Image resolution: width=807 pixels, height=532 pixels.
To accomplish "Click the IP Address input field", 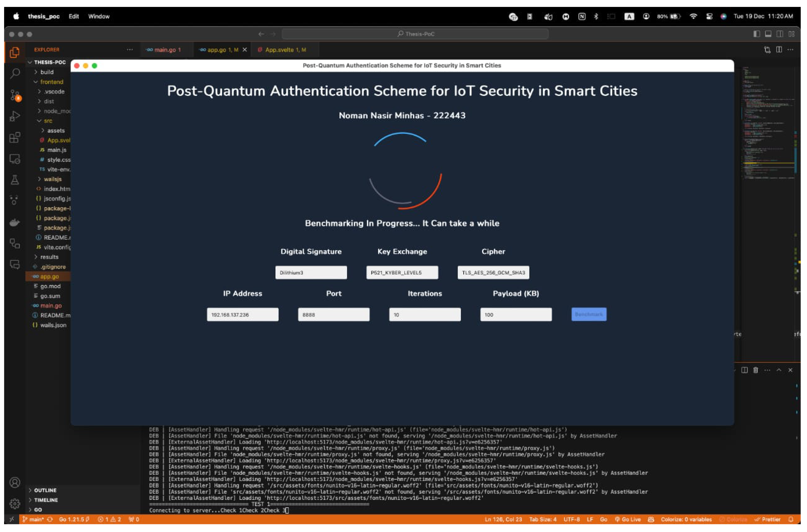I will 243,315.
